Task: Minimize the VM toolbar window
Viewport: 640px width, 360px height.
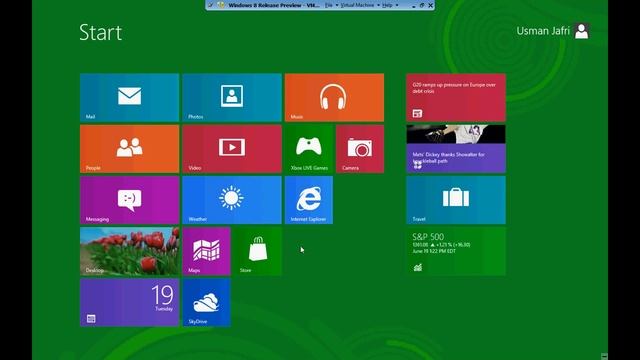Action: point(413,6)
